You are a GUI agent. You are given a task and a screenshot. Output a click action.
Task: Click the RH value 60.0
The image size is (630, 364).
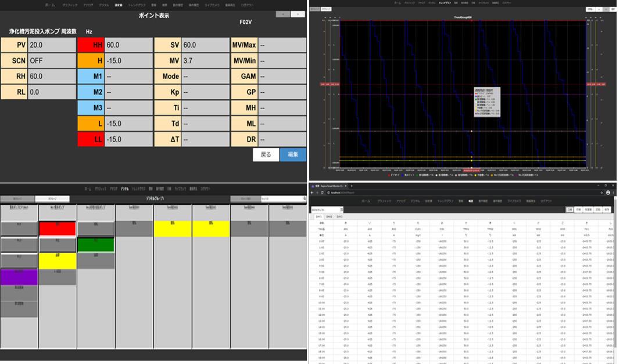pyautogui.click(x=52, y=76)
